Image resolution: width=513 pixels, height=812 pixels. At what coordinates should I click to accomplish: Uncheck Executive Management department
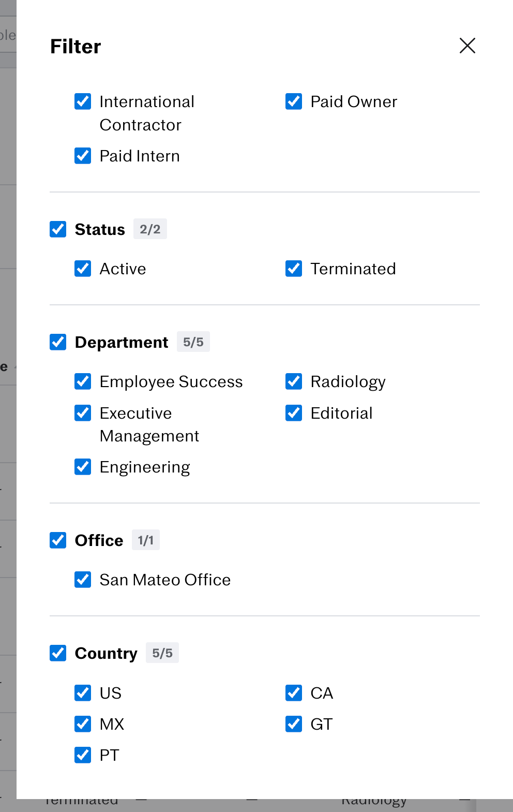(83, 413)
